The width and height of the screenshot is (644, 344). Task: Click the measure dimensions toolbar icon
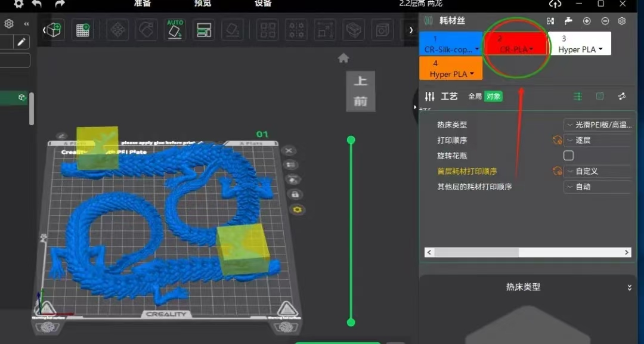pyautogui.click(x=325, y=30)
